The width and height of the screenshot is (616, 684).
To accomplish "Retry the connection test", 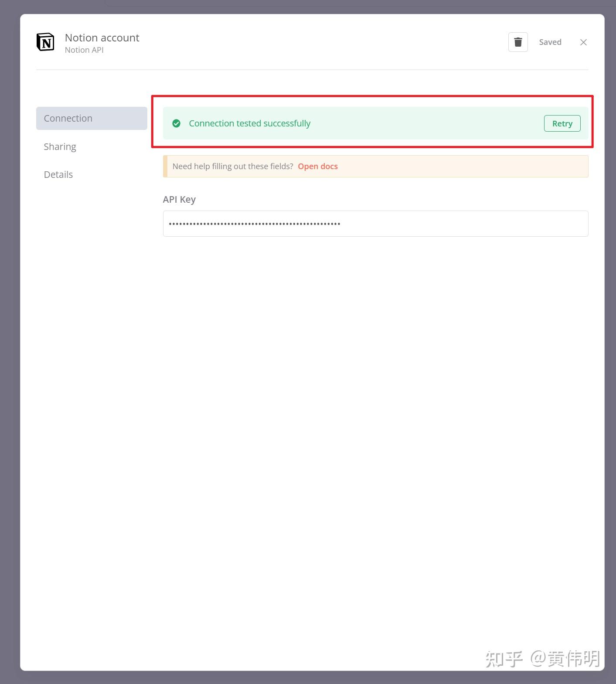I will [562, 123].
